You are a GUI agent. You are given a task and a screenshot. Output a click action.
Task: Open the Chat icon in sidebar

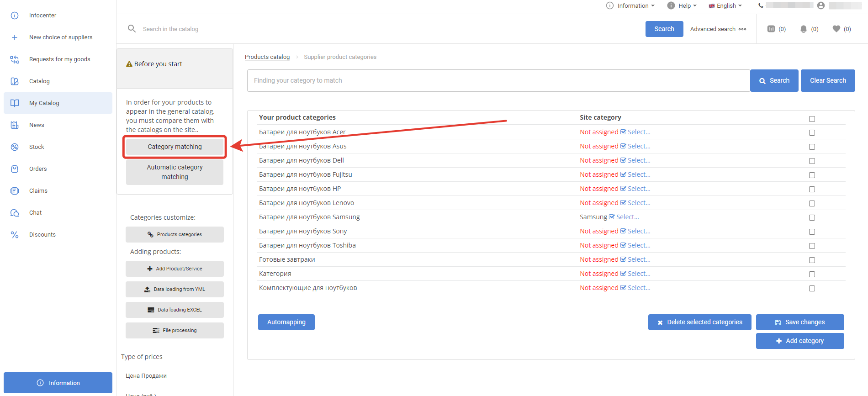15,213
